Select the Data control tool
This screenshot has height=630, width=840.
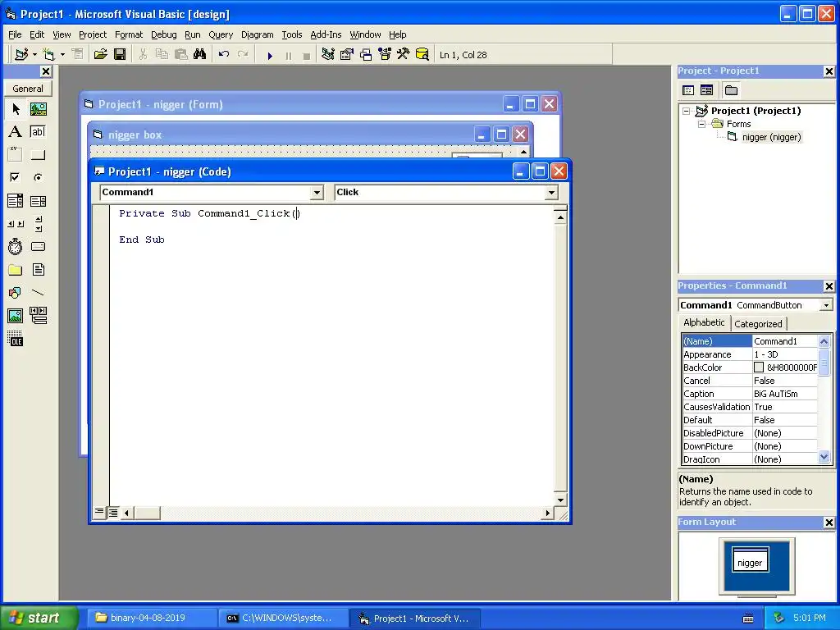pos(38,316)
